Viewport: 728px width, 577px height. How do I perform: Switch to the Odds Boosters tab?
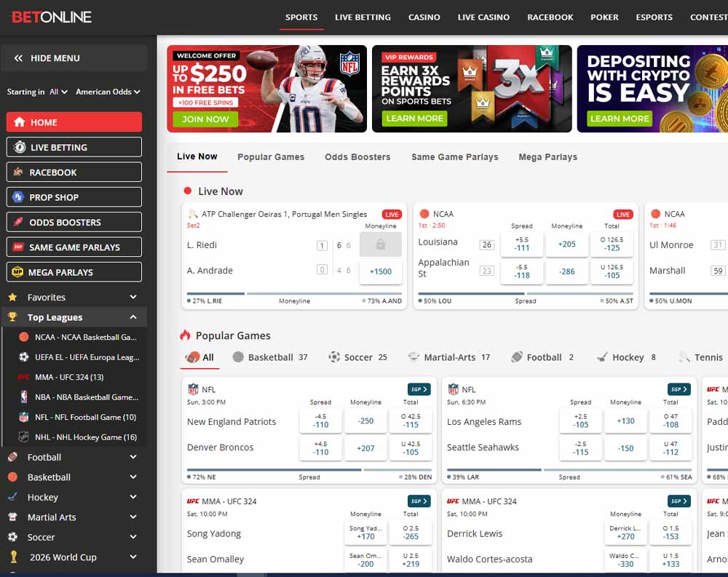pos(357,156)
